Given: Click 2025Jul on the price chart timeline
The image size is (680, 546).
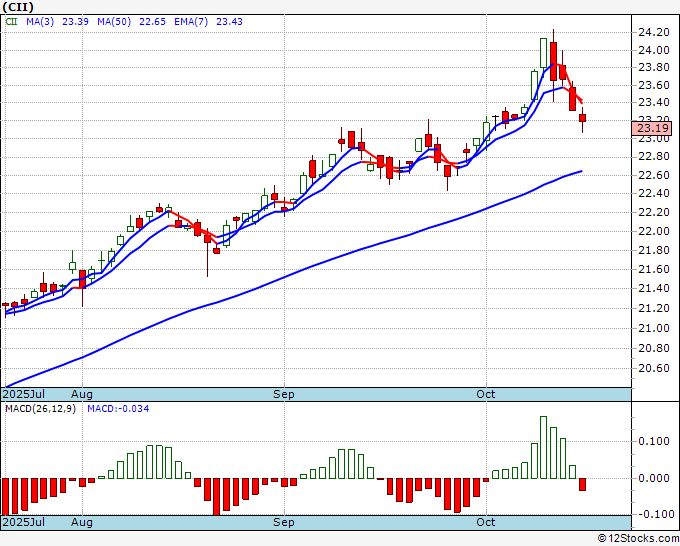Looking at the screenshot, I should (24, 394).
